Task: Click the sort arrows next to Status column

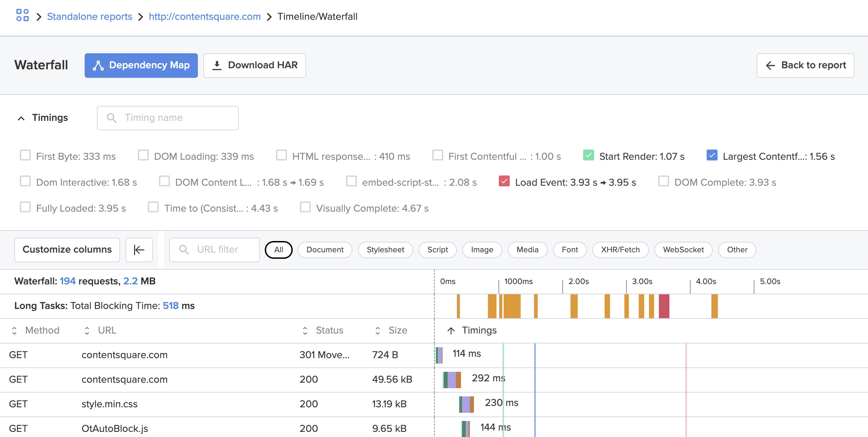Action: [305, 330]
